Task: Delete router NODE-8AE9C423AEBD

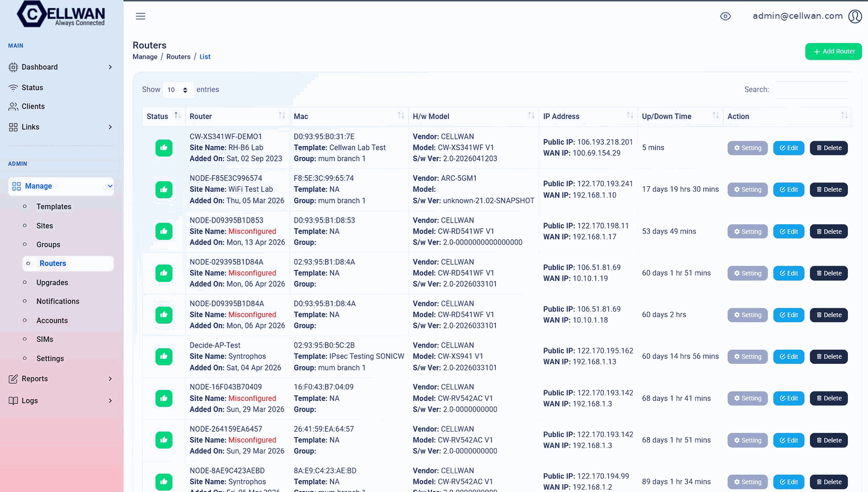Action: 829,482
